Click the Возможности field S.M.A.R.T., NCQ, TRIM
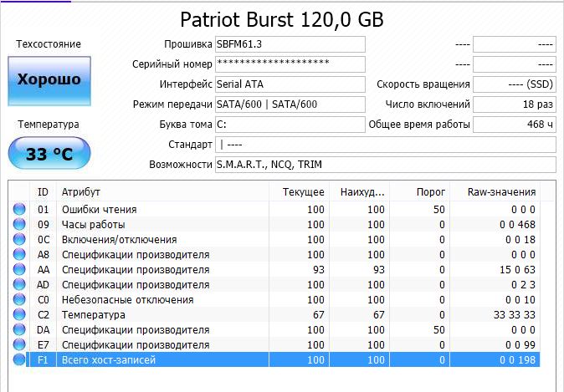Screen dimensions: 564x392 (x=385, y=165)
